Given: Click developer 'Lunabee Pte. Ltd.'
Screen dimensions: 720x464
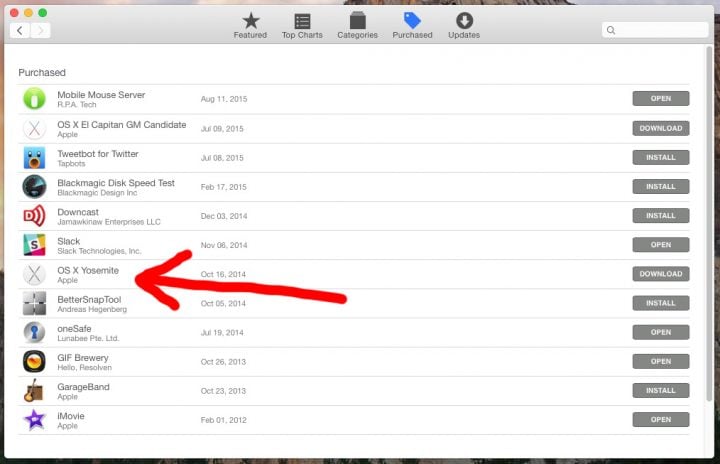Looking at the screenshot, I should [x=88, y=339].
